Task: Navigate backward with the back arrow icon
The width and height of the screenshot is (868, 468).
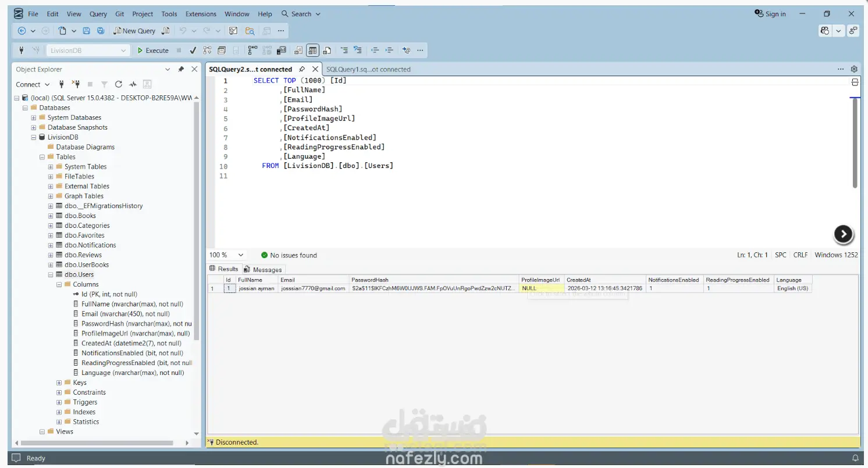Action: 22,31
